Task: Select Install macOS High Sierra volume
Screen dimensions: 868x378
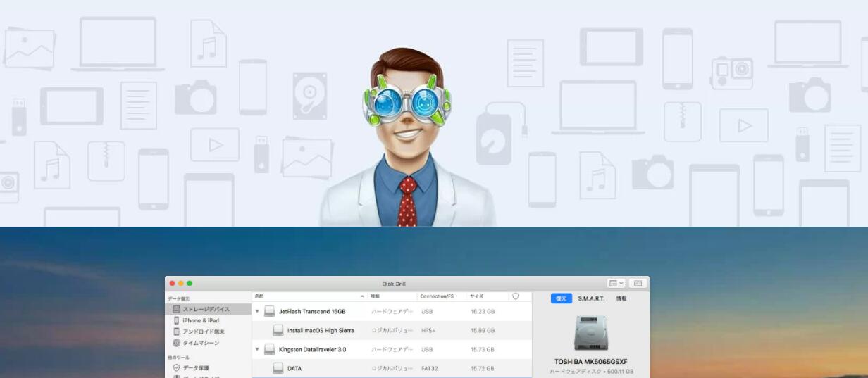Action: (320, 330)
